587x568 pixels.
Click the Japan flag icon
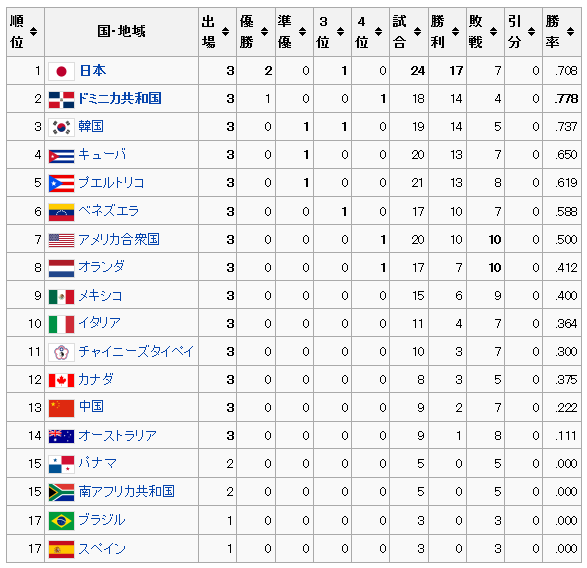coord(61,71)
